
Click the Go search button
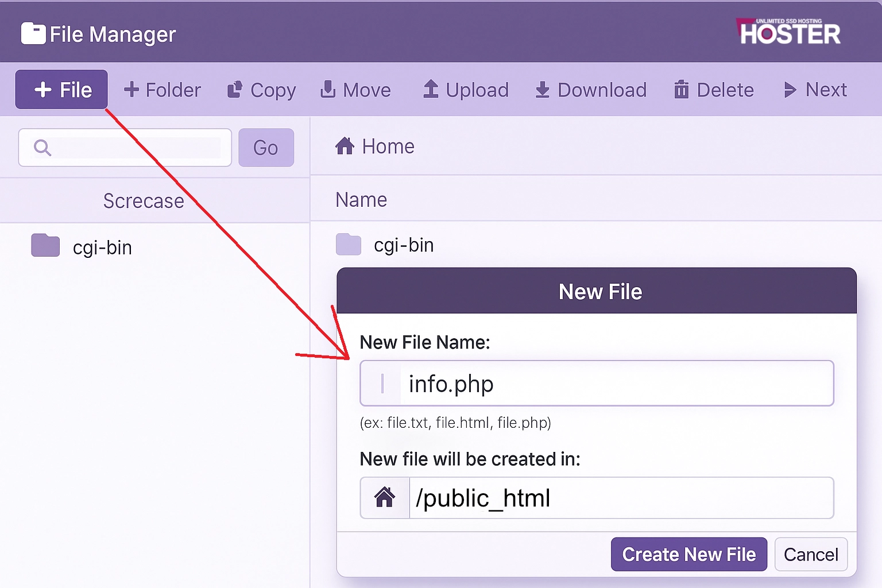[266, 148]
